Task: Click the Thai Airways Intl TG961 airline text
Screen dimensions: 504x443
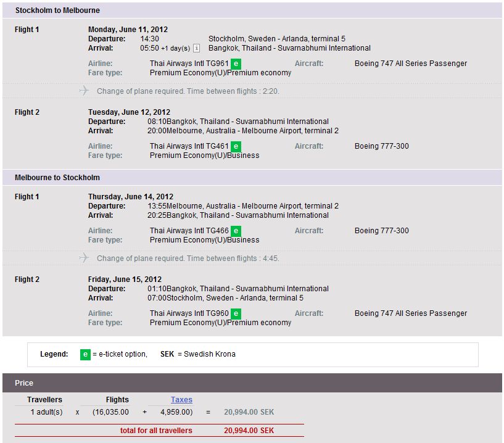Action: pos(189,64)
